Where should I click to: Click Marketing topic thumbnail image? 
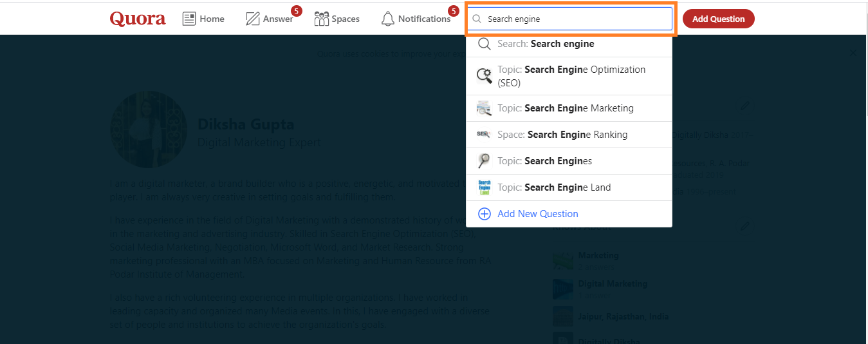click(563, 260)
